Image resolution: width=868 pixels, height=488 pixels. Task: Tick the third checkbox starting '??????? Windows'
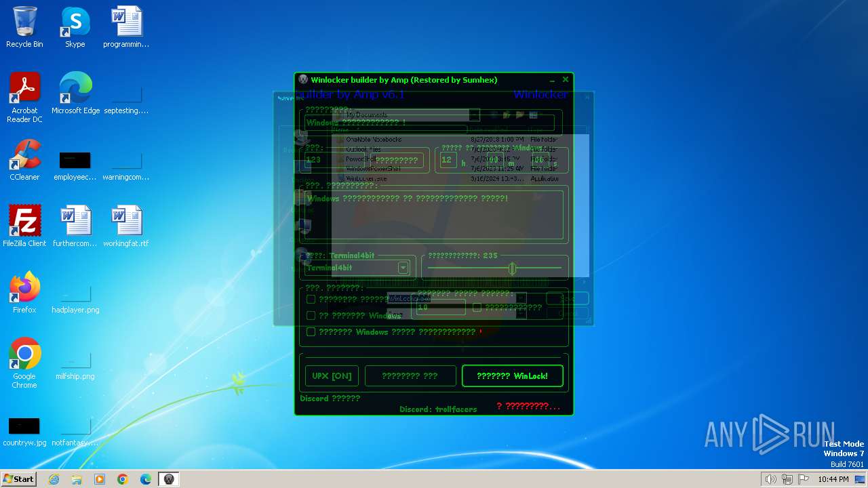[x=311, y=331]
